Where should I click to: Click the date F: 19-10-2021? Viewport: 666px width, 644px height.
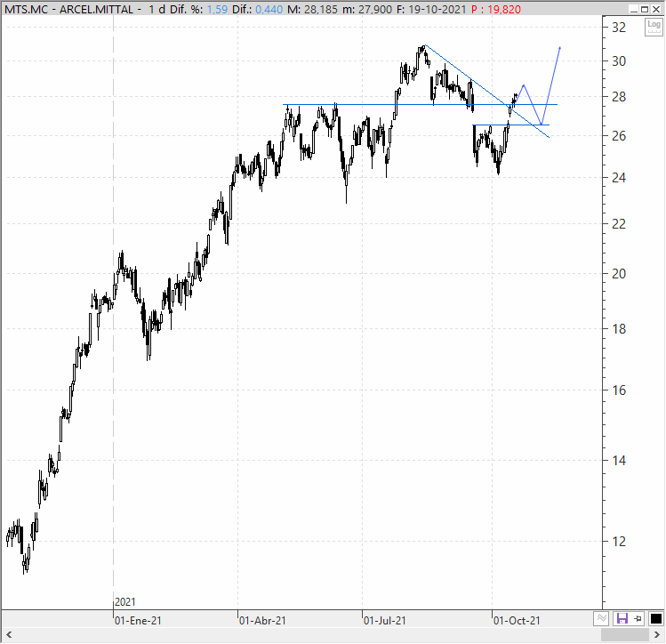431,10
